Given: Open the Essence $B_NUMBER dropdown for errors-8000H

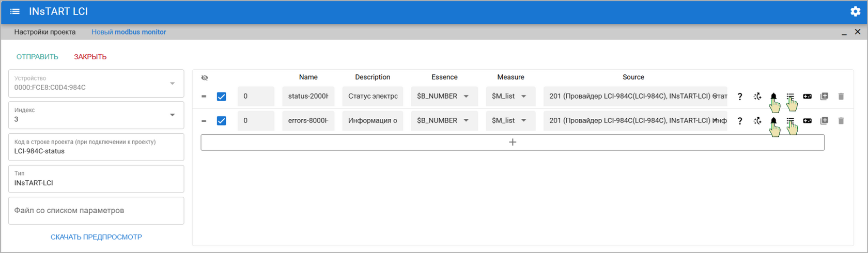Looking at the screenshot, I should point(443,121).
